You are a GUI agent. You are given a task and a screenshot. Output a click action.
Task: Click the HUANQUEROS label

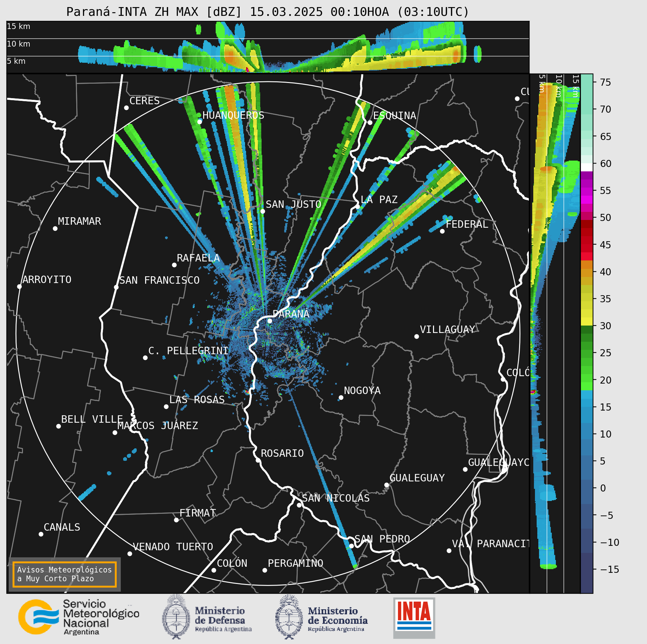click(x=233, y=115)
